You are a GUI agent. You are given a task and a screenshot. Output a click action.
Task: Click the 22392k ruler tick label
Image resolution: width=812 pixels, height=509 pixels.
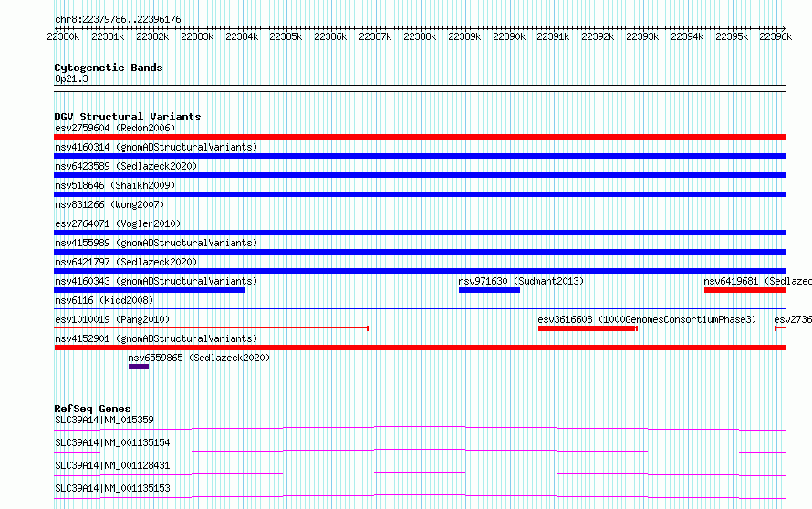pos(598,36)
